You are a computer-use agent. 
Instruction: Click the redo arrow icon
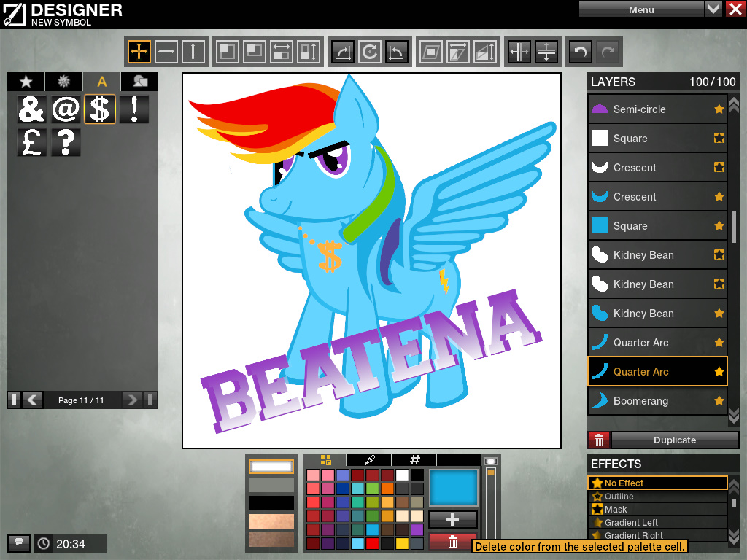[608, 52]
